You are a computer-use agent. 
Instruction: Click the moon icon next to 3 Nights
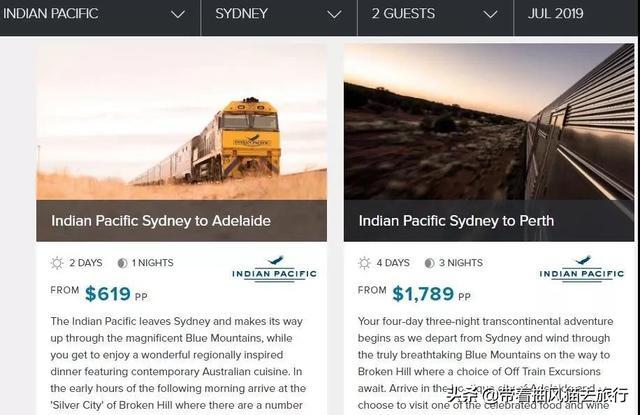point(429,263)
